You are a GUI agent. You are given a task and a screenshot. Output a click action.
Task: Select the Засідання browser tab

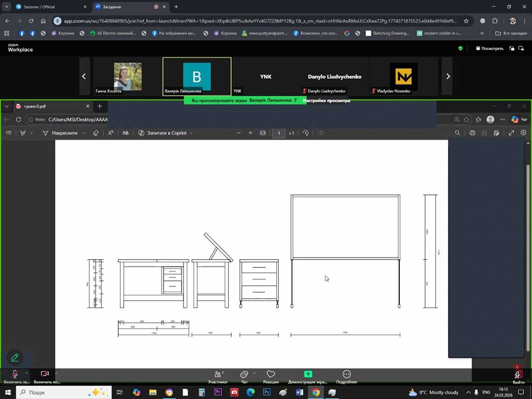point(125,7)
